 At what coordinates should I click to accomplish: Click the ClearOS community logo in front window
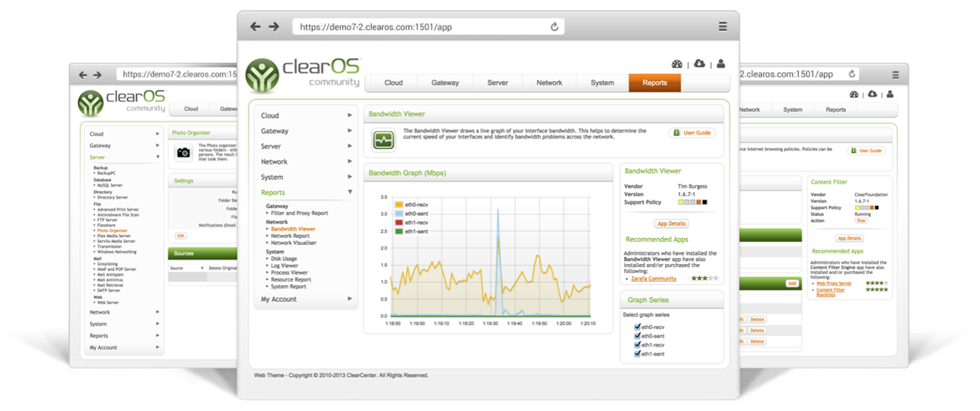pyautogui.click(x=302, y=75)
